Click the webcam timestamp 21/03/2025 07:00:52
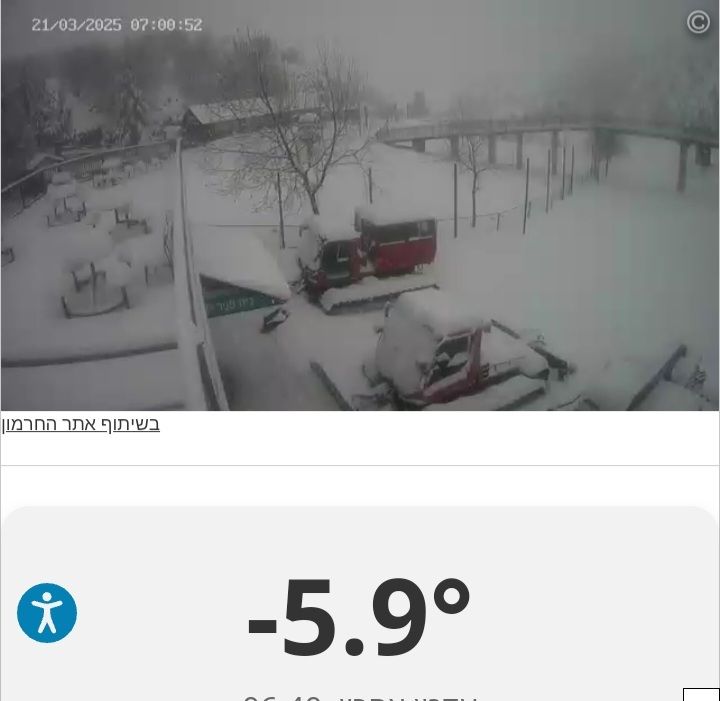This screenshot has height=701, width=720. (x=117, y=25)
